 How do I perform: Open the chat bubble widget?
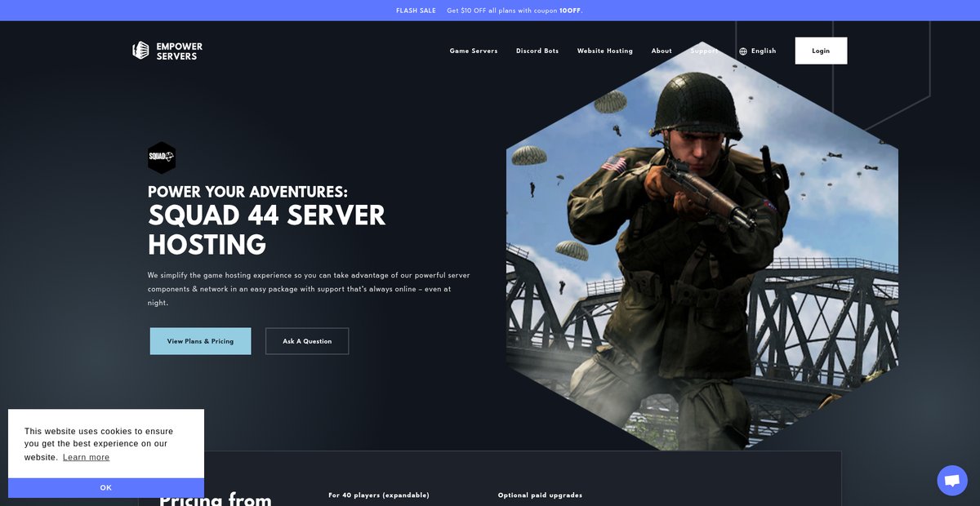pyautogui.click(x=952, y=481)
